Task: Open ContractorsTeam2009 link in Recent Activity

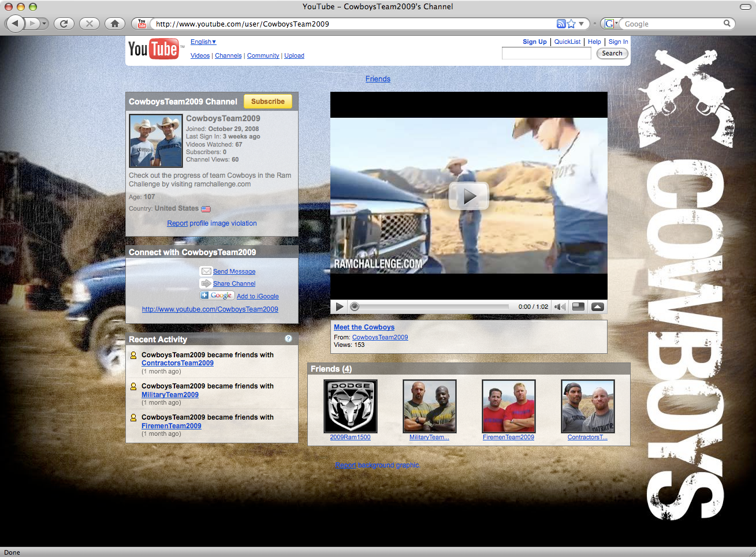Action: 177,363
